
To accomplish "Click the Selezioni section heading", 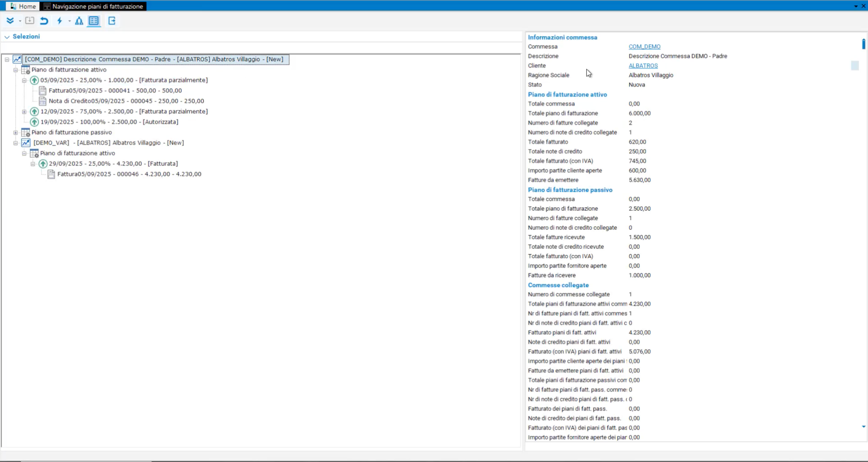I will coord(26,36).
